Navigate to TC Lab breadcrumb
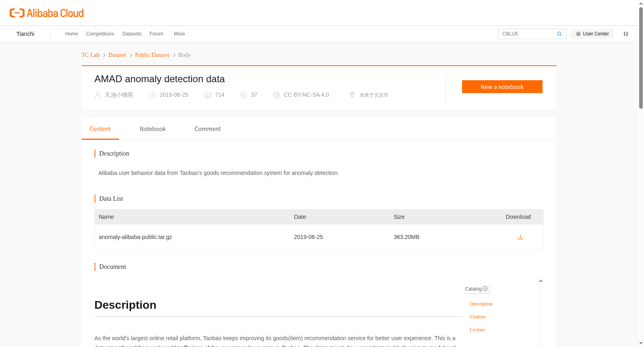644x347 pixels. tap(91, 55)
